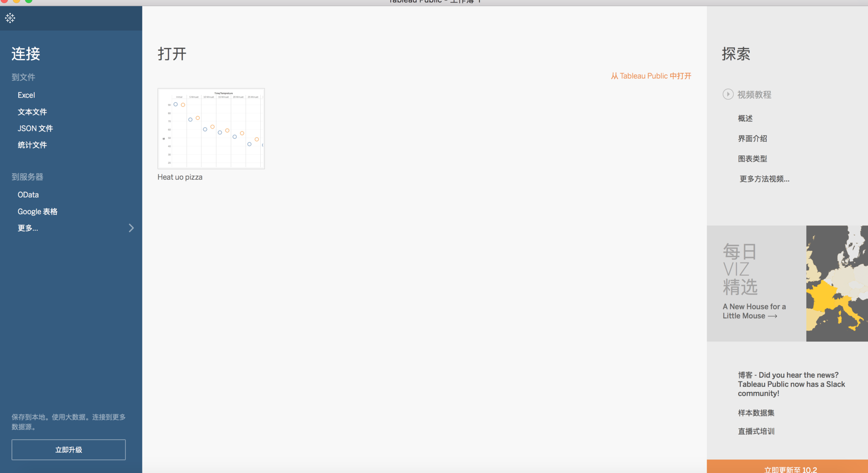This screenshot has width=868, height=473.
Task: Expand the 更多... server chevron arrow
Action: click(131, 228)
